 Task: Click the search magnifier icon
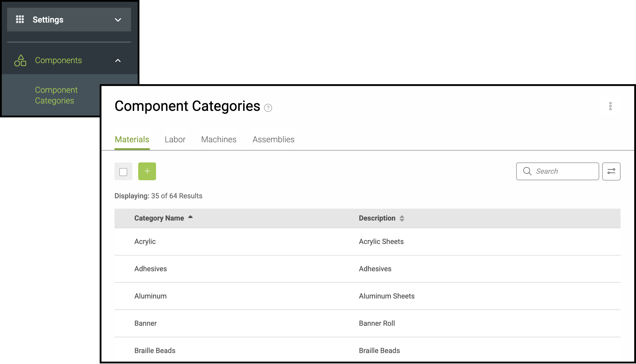tap(527, 171)
